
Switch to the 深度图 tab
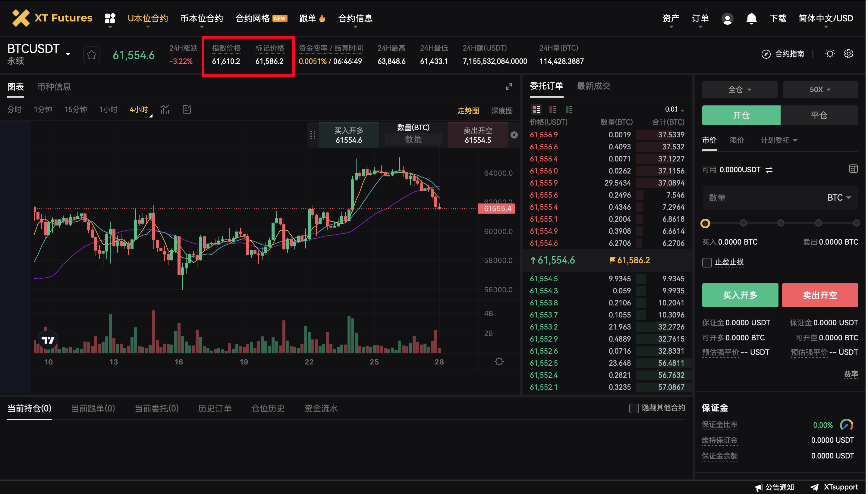[502, 110]
